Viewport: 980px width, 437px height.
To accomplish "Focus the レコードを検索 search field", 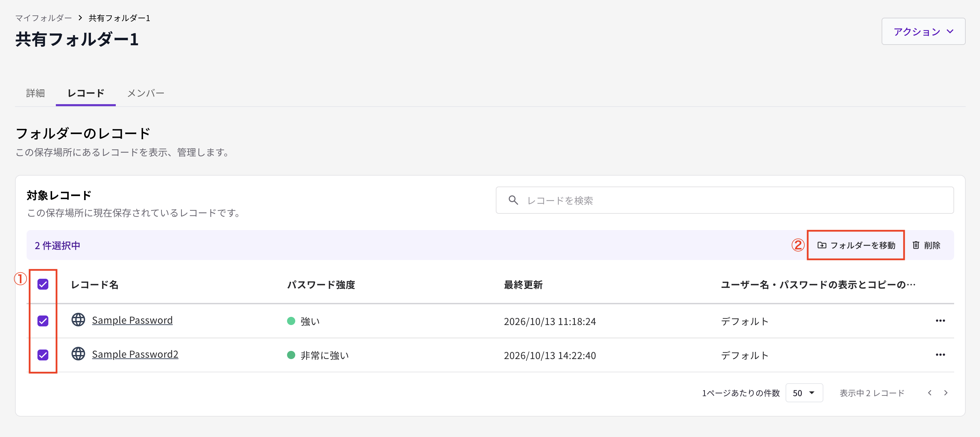I will coord(724,200).
